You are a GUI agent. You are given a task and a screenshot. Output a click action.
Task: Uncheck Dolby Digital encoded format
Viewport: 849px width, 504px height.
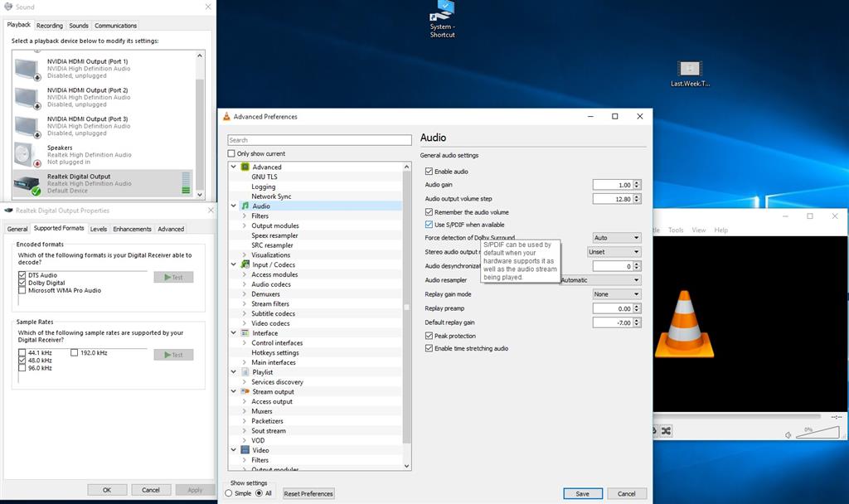click(x=22, y=283)
